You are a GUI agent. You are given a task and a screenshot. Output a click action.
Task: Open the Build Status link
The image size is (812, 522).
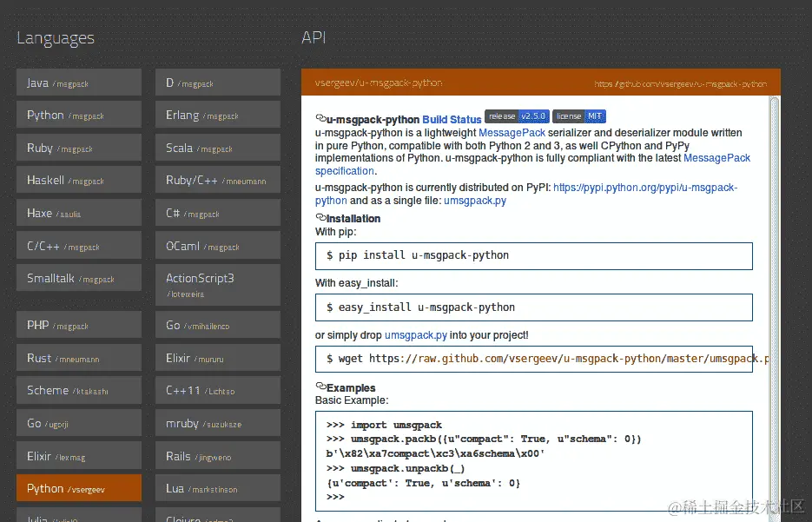452,120
